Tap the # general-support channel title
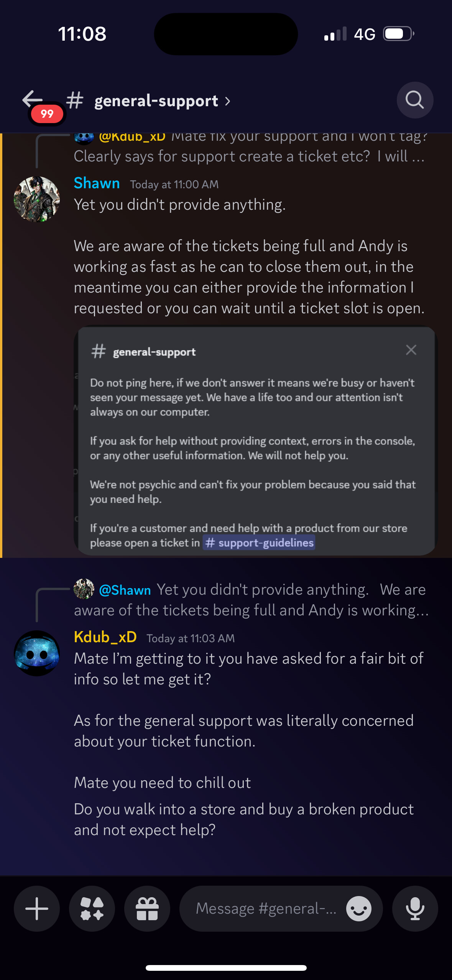 149,101
